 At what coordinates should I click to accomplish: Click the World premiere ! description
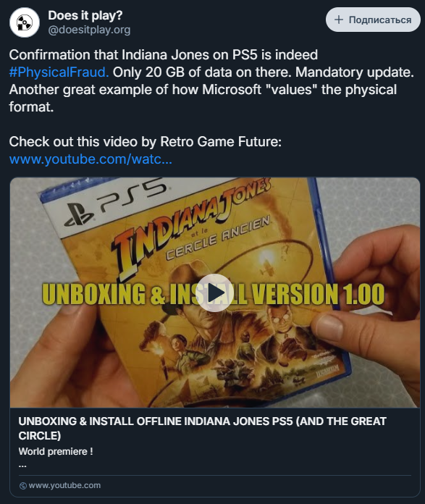point(56,452)
